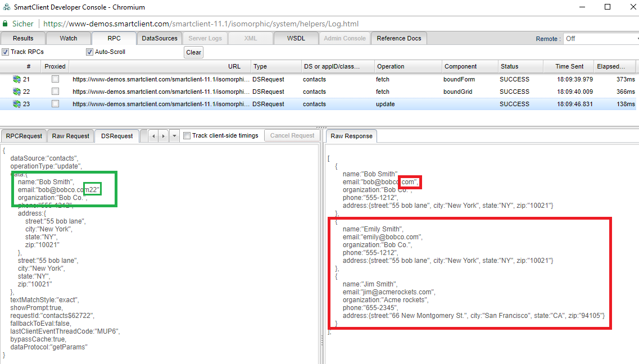The image size is (639, 364).
Task: Check the Proxied box for RPC 22
Action: tap(56, 91)
